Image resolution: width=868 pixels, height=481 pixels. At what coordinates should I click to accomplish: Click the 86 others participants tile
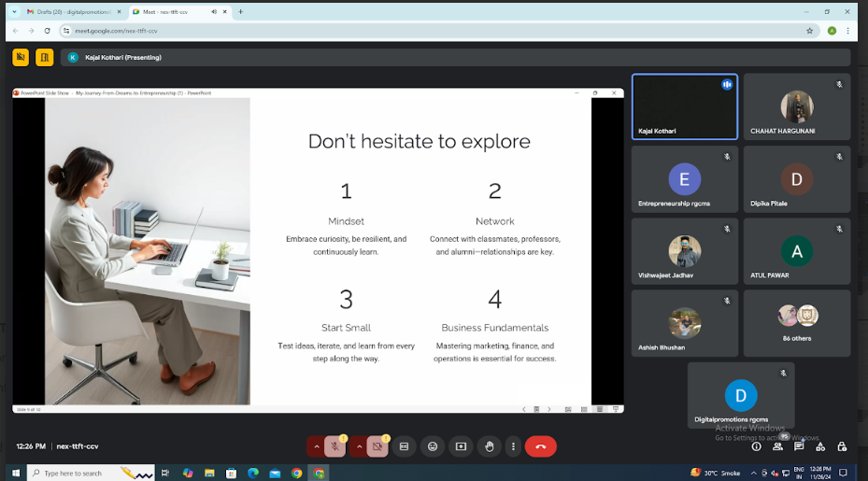coord(797,322)
